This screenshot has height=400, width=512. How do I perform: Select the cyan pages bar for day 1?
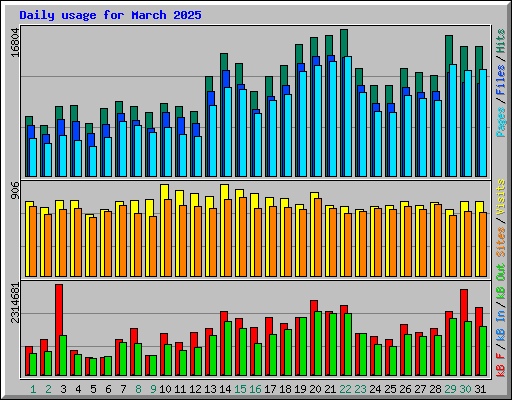33,157
